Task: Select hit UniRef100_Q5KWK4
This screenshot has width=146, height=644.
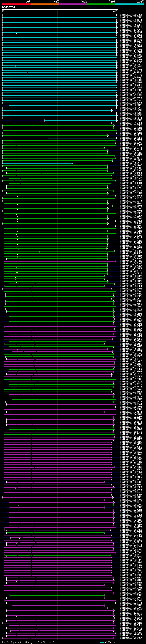Action: [x=131, y=337]
